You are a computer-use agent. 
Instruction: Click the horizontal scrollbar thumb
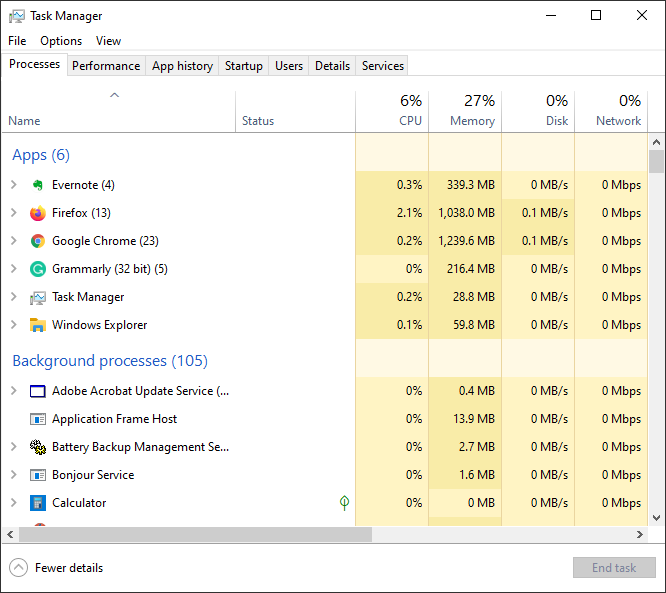coord(195,534)
